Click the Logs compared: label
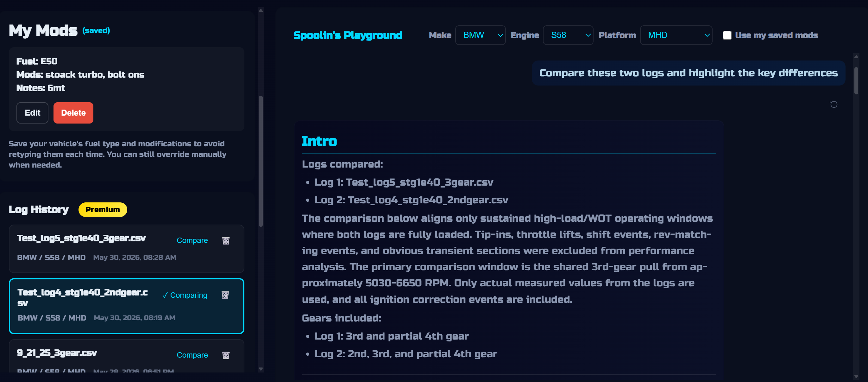The image size is (868, 382). [x=342, y=164]
